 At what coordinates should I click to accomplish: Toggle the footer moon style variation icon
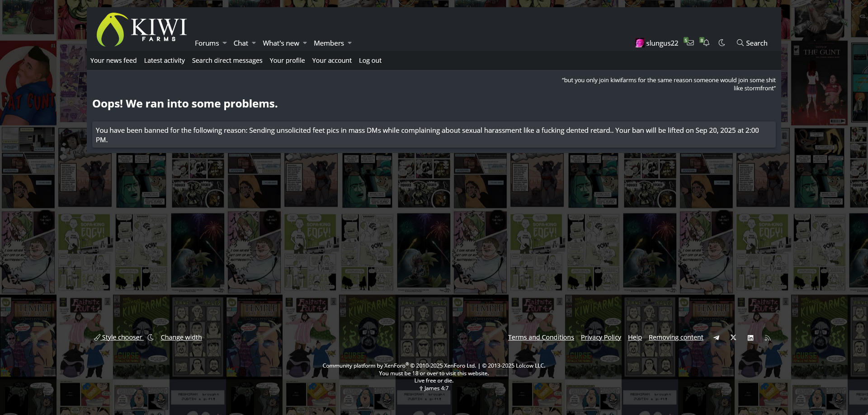click(151, 337)
